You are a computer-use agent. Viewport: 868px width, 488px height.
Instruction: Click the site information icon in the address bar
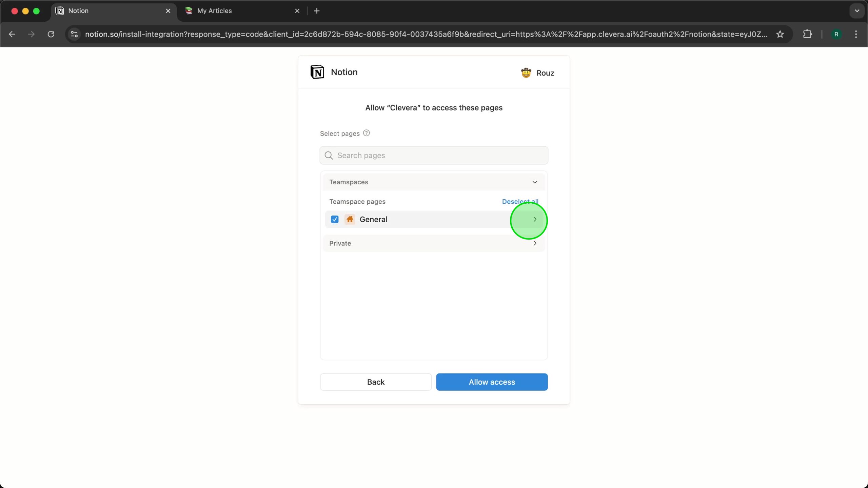click(74, 34)
